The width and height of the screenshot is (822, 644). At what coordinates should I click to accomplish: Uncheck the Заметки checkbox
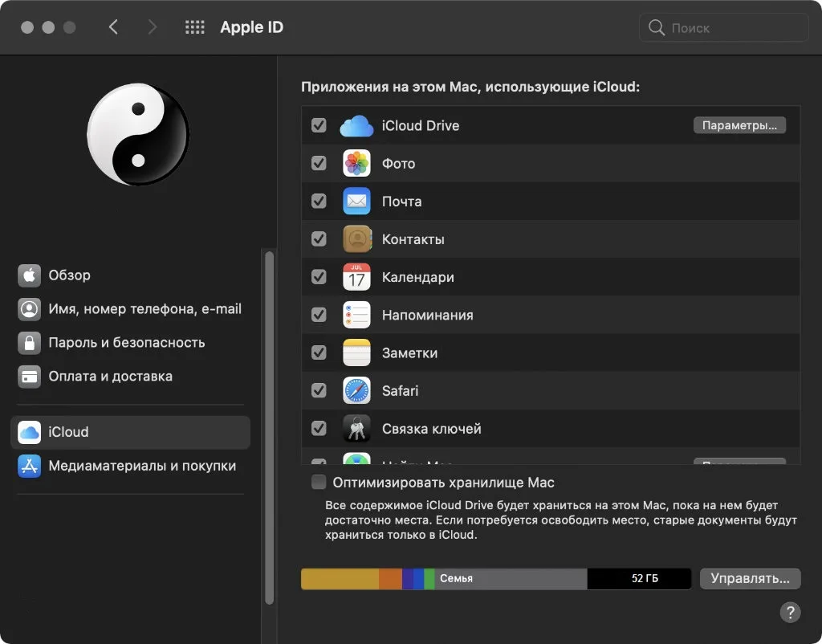click(x=319, y=353)
